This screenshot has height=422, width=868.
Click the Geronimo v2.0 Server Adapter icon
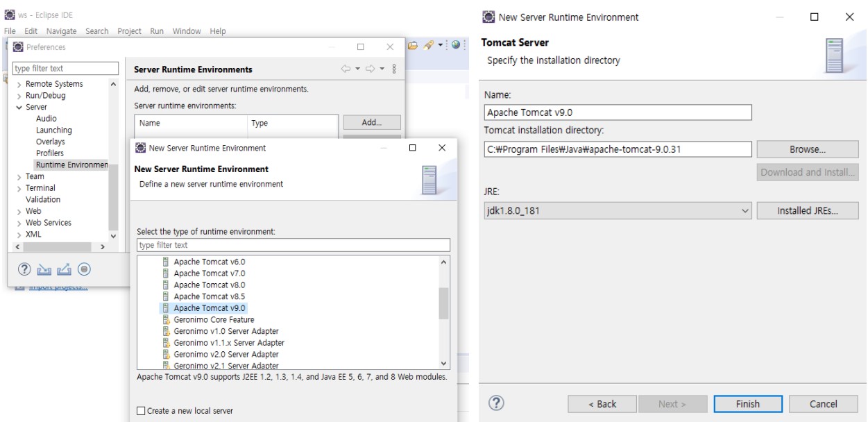(165, 354)
